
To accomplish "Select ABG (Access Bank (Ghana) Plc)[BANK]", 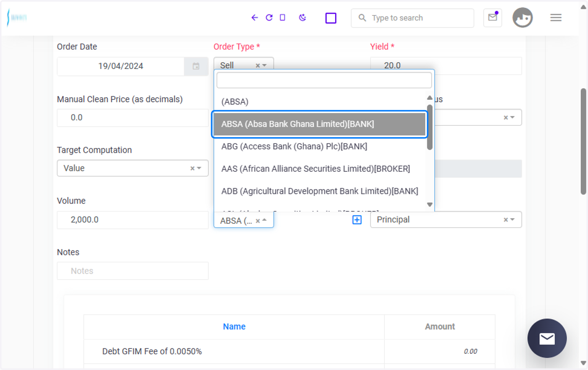I will point(320,146).
